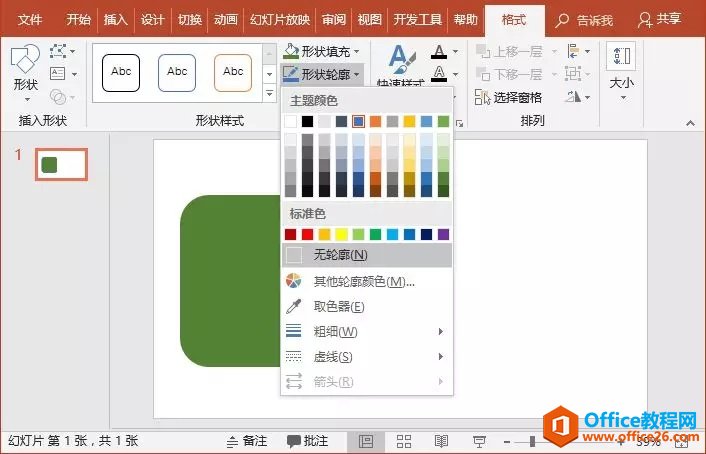Pick the orange theme color swatch
The image size is (706, 454).
point(376,121)
